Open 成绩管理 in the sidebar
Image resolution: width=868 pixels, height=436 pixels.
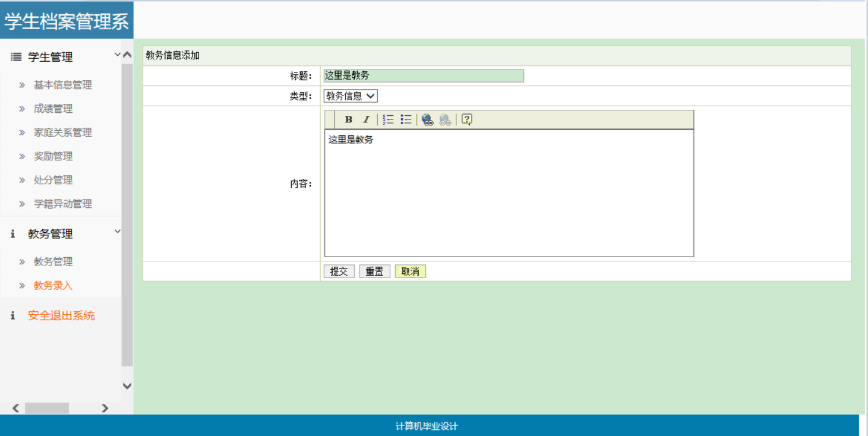tap(53, 109)
